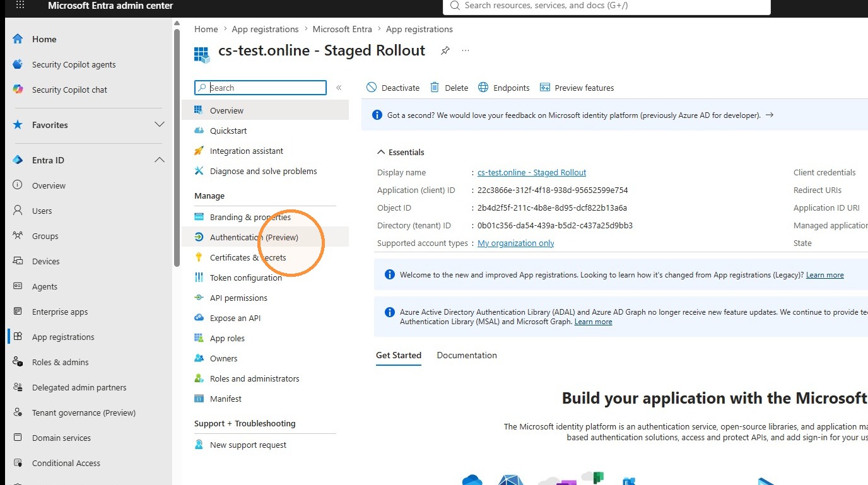Click the Roles & admins icon
The width and height of the screenshot is (868, 485).
coord(18,362)
